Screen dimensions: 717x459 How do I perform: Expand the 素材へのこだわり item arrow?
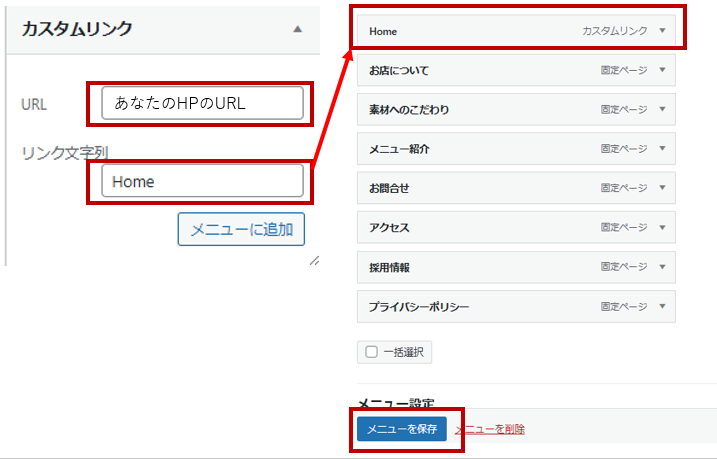662,109
